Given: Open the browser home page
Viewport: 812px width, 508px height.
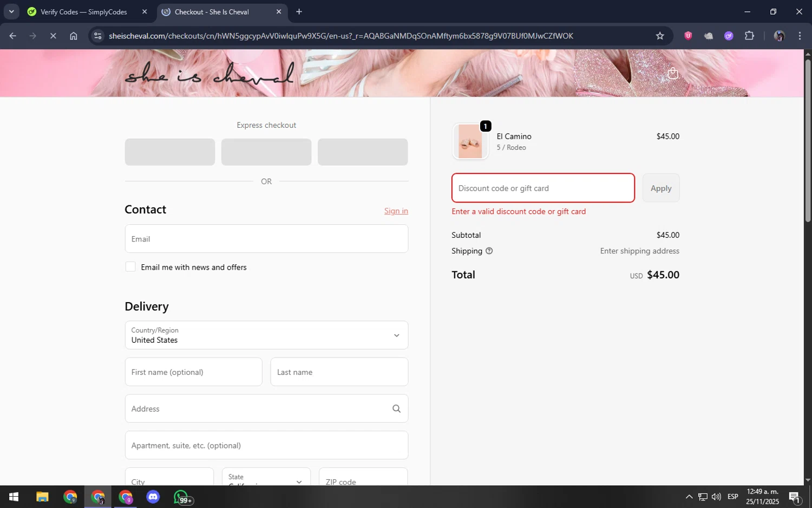Looking at the screenshot, I should click(x=74, y=36).
